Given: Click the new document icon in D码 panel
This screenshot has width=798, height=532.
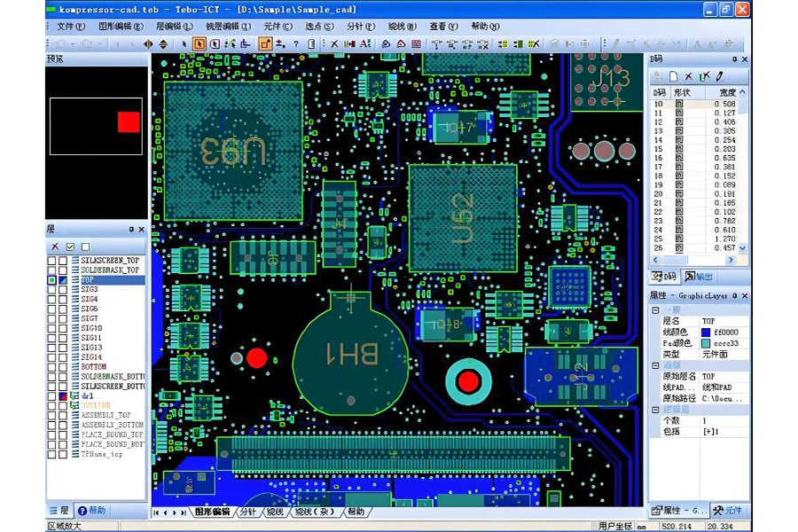Looking at the screenshot, I should pyautogui.click(x=673, y=77).
